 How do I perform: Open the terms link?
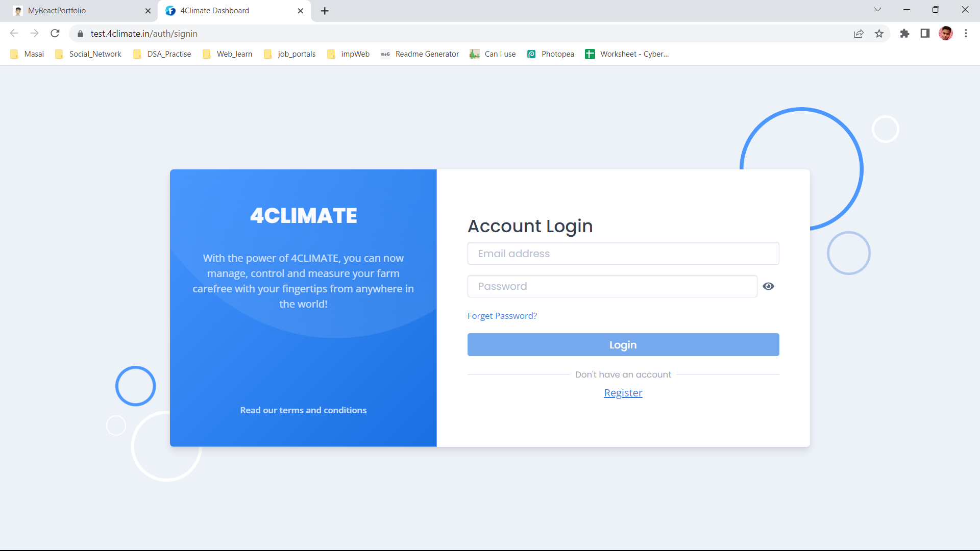(x=291, y=410)
